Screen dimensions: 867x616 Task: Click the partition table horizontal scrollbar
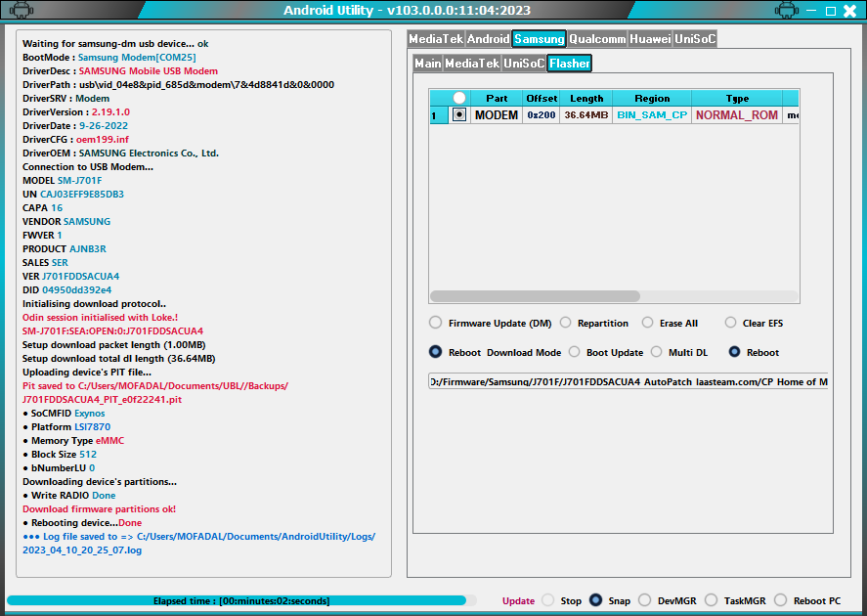coord(536,296)
